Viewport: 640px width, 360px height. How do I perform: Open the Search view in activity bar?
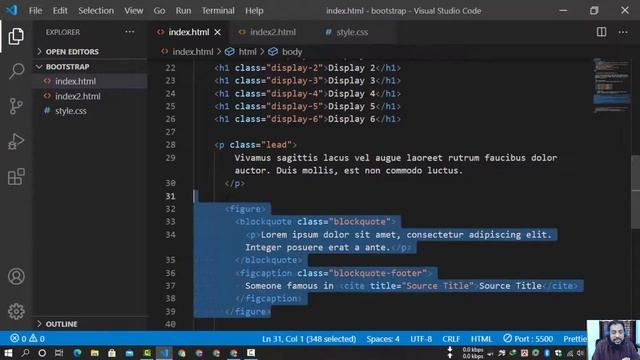[x=16, y=71]
